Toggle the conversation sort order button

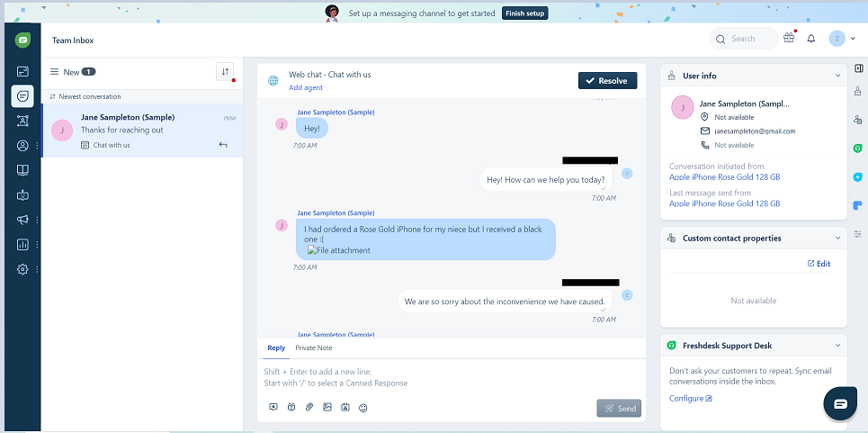coord(225,72)
